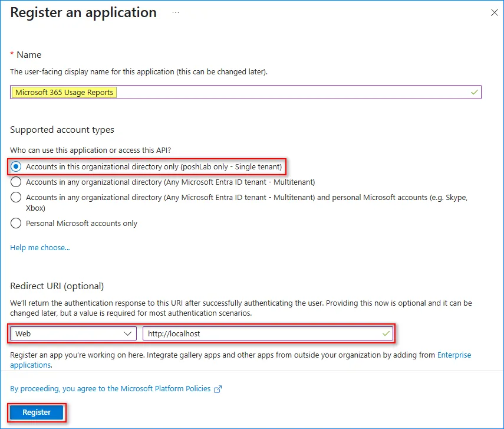
Task: Follow the Enterprise applications link
Action: [454, 355]
